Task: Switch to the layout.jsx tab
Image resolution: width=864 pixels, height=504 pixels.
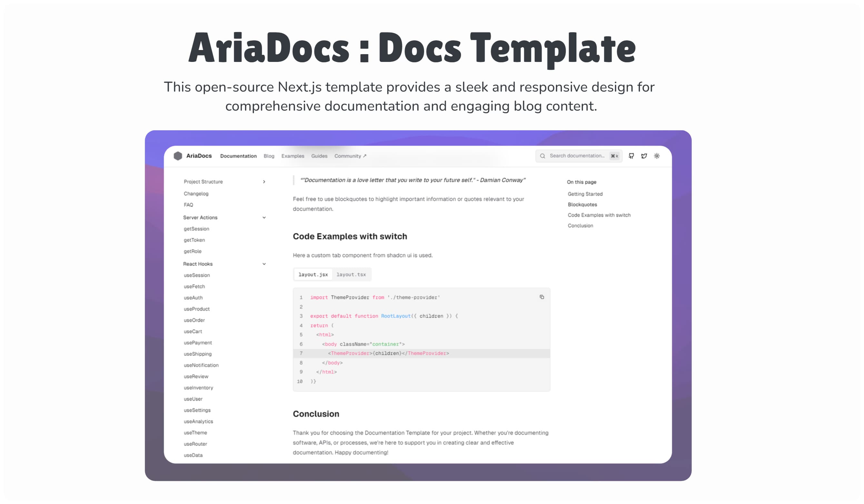Action: (313, 274)
